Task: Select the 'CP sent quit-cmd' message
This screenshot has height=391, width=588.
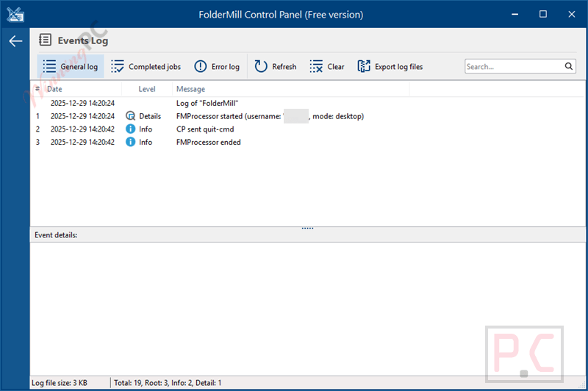Action: [x=205, y=129]
